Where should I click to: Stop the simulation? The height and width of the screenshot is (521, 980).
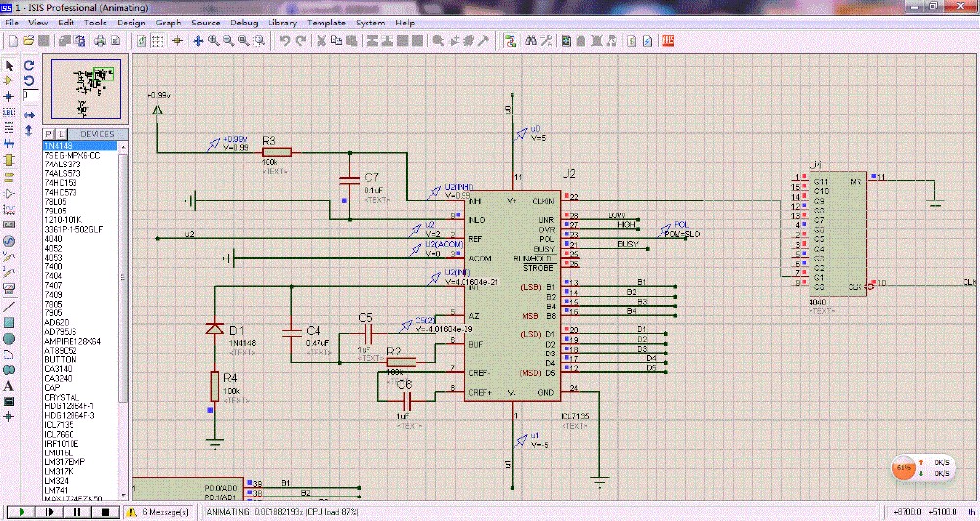tap(105, 512)
